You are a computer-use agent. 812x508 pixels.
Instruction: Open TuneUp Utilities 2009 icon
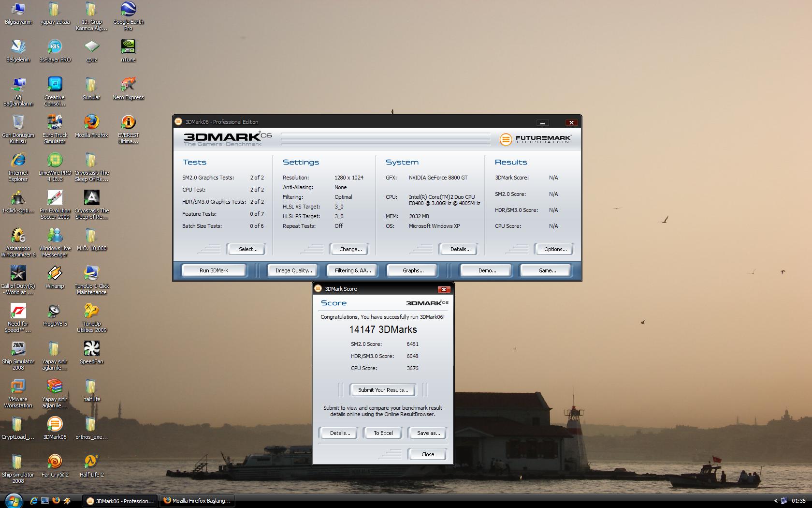(x=91, y=318)
